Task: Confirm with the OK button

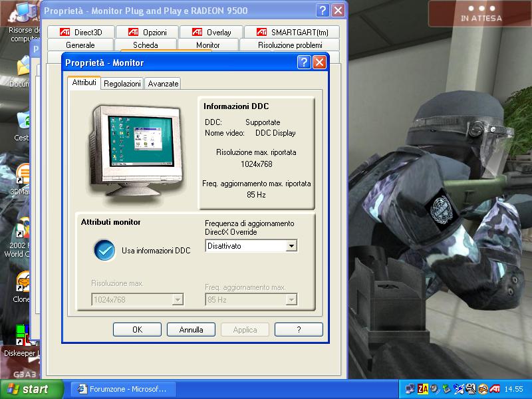Action: [x=137, y=329]
